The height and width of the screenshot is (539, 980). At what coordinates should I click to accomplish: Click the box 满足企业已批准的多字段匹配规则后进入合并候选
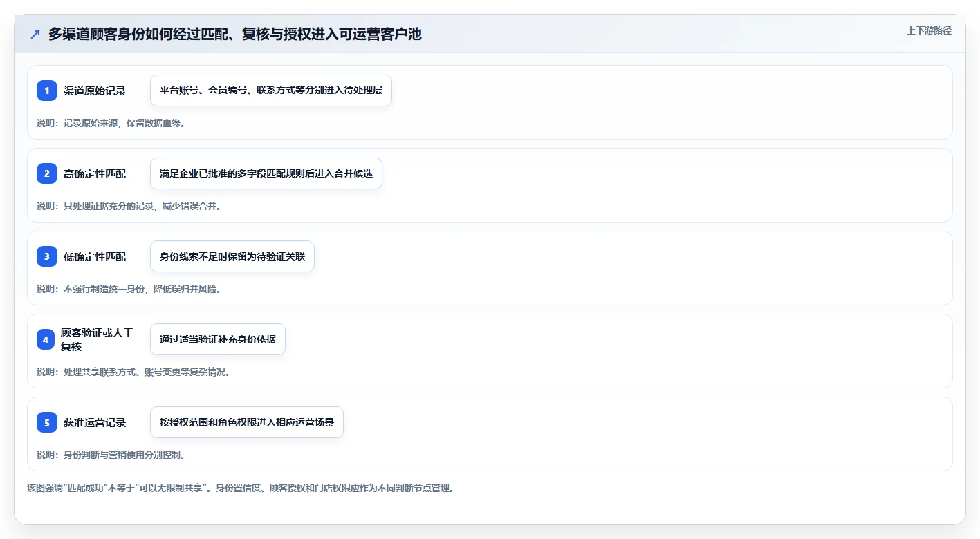pyautogui.click(x=266, y=173)
